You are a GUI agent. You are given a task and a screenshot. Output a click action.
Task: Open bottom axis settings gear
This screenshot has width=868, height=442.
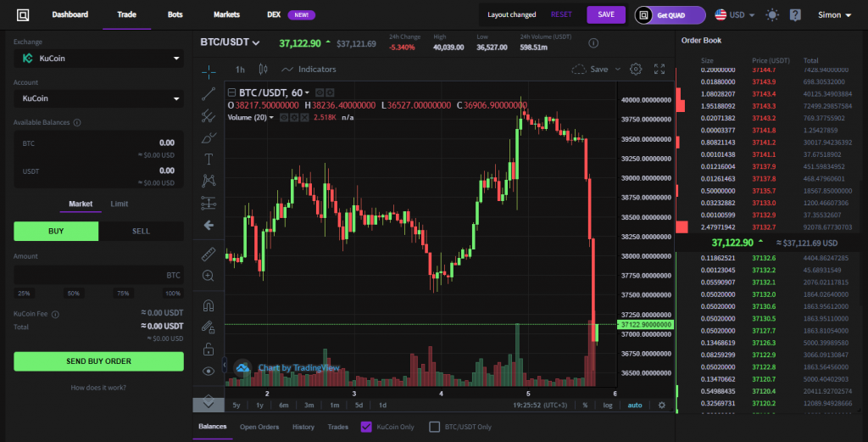point(661,405)
